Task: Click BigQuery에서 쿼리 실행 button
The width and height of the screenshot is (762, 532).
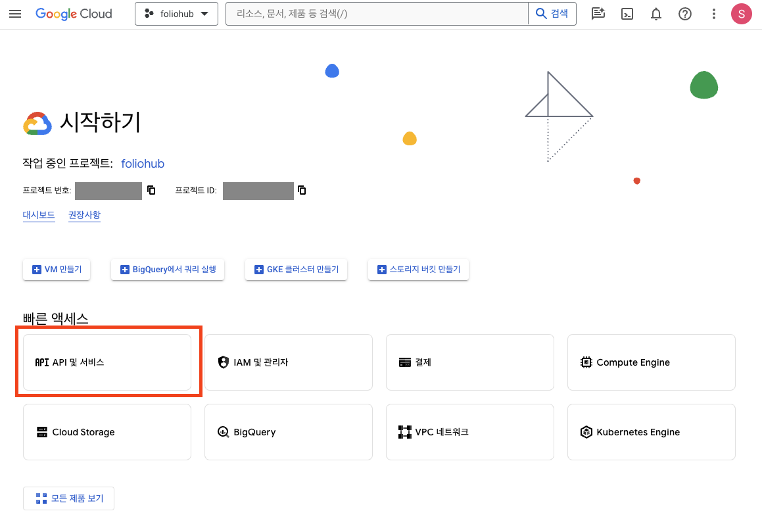Action: (168, 270)
